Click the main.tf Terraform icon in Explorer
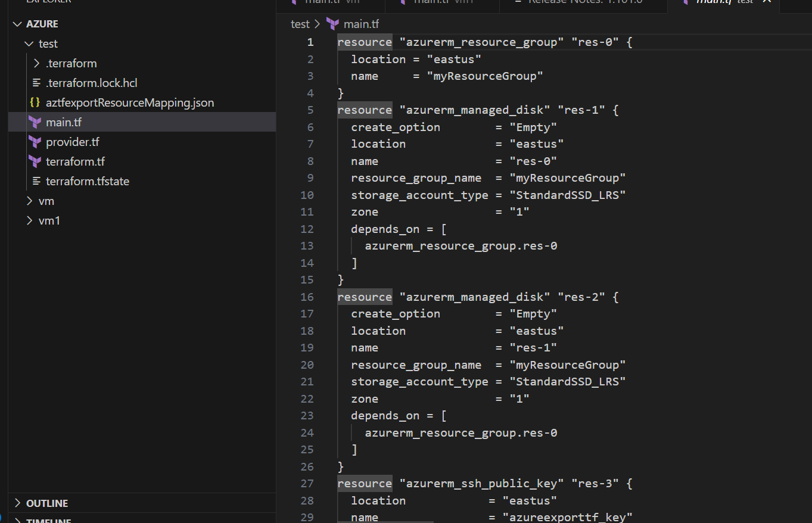The image size is (812, 523). 35,122
